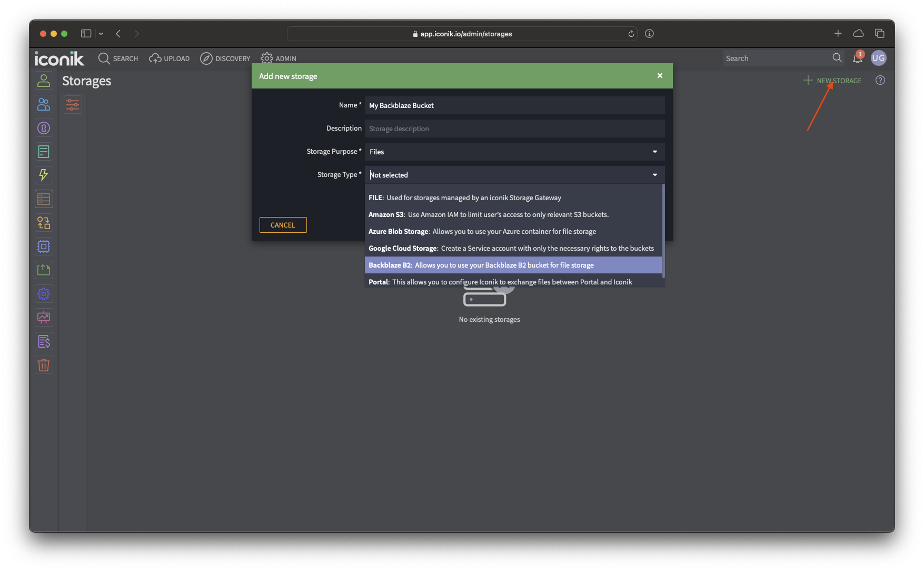924x571 pixels.
Task: Click the storage type list scrollbar
Action: (x=663, y=231)
